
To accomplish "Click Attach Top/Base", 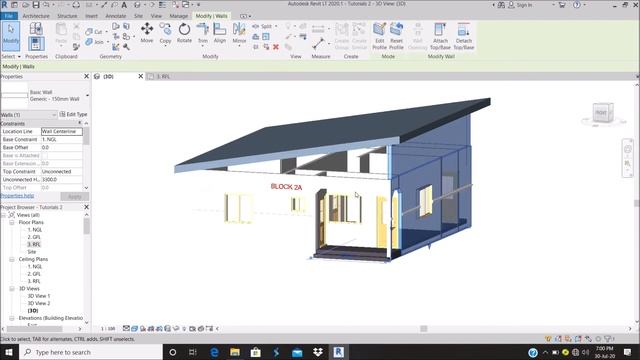I will [x=440, y=36].
